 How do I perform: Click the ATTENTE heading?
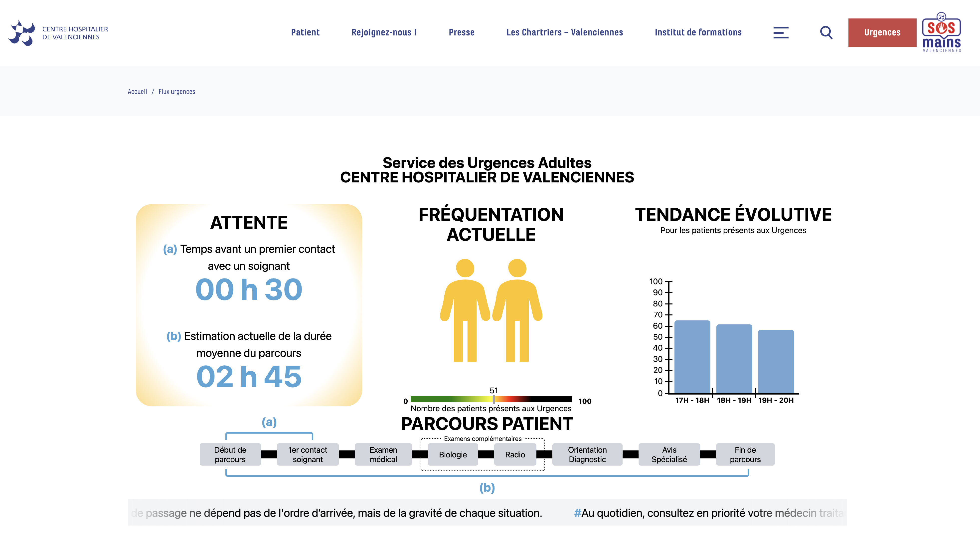[249, 223]
